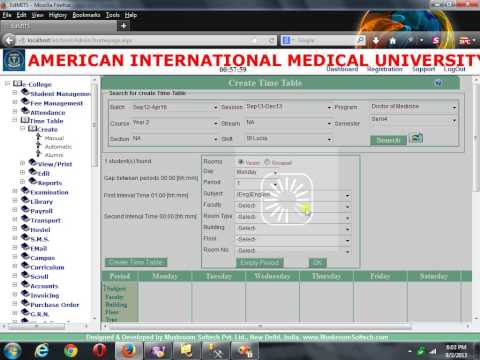Click the Fee Management cap icon
480x360 pixels.
[x=25, y=102]
